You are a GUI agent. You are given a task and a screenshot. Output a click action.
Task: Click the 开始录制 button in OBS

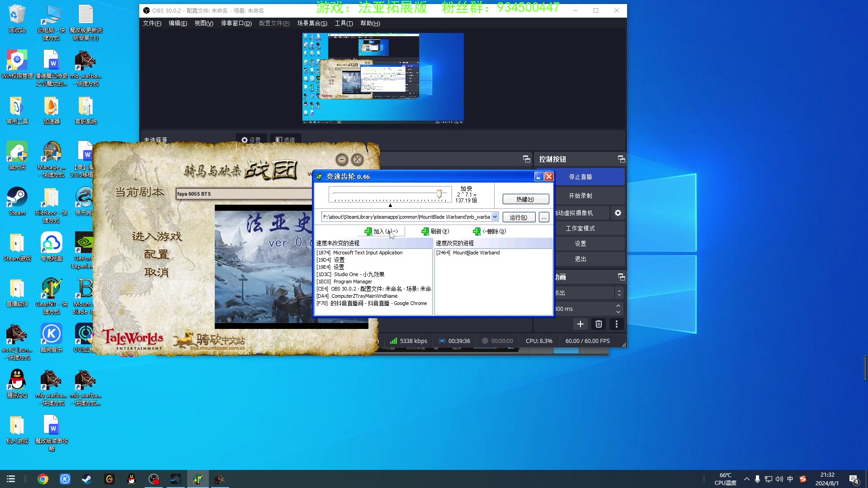580,196
